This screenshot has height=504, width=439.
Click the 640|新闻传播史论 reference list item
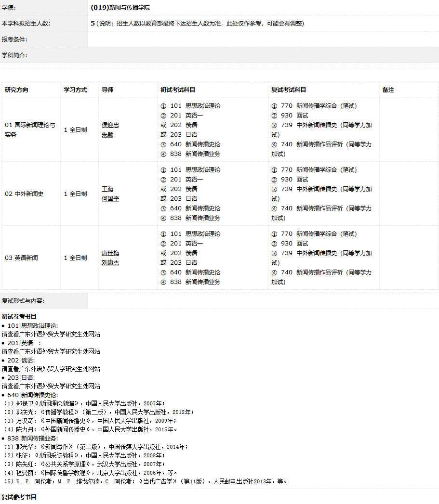32,395
